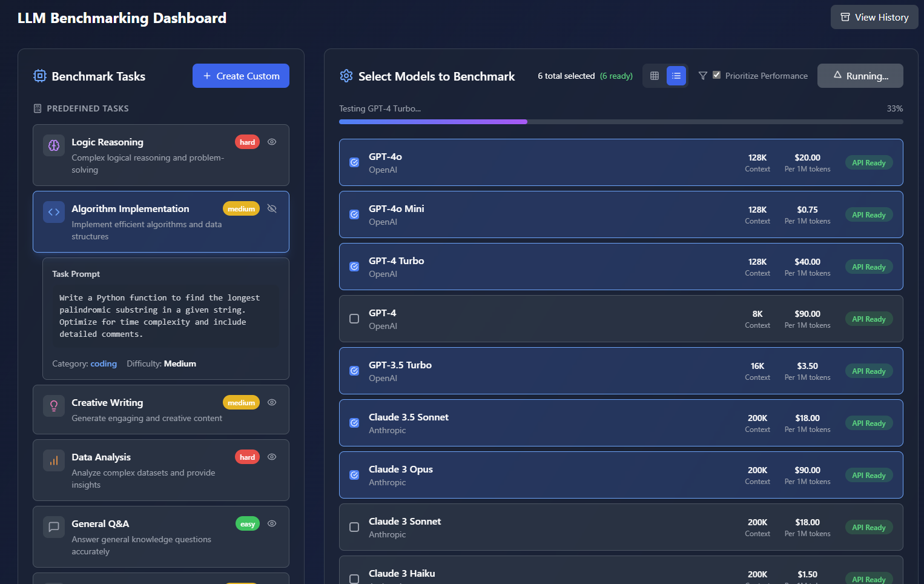Viewport: 924px width, 584px height.
Task: Click the "8K" context value for GPT-4
Action: [757, 314]
